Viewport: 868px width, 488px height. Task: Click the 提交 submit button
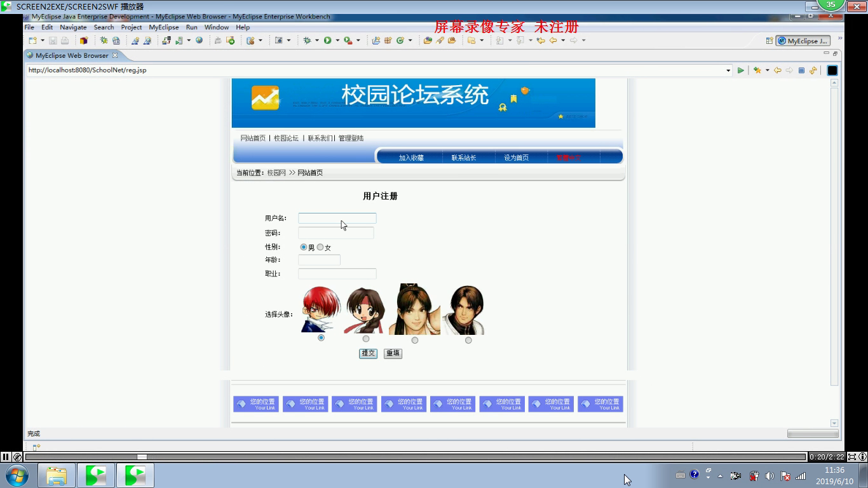tap(369, 353)
